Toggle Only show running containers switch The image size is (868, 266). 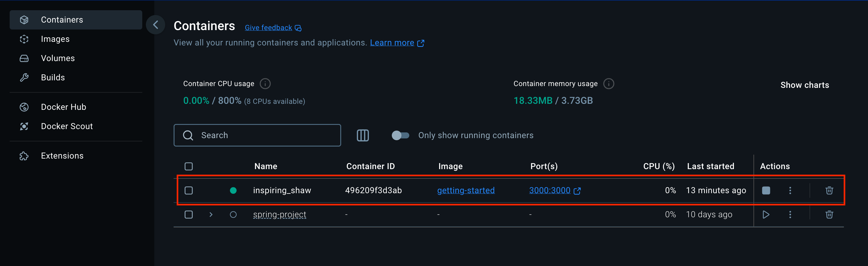point(400,135)
